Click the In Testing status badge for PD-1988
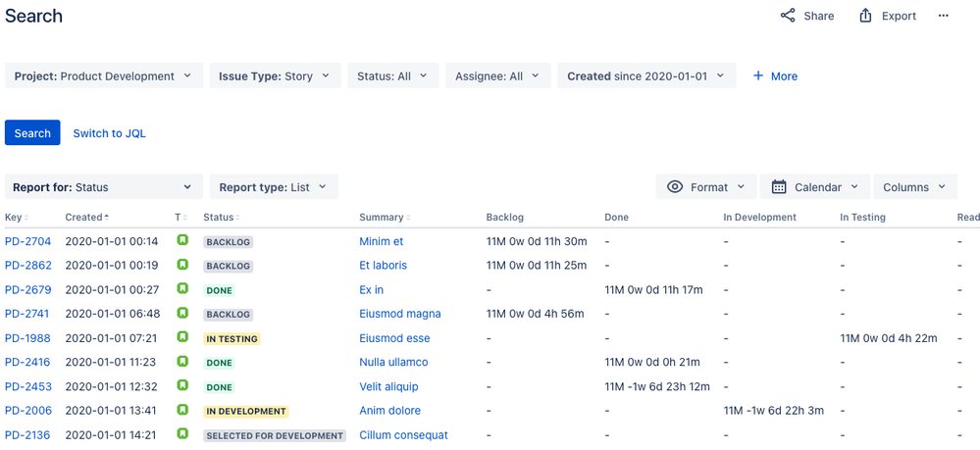Viewport: 980px width, 450px height. coord(232,339)
